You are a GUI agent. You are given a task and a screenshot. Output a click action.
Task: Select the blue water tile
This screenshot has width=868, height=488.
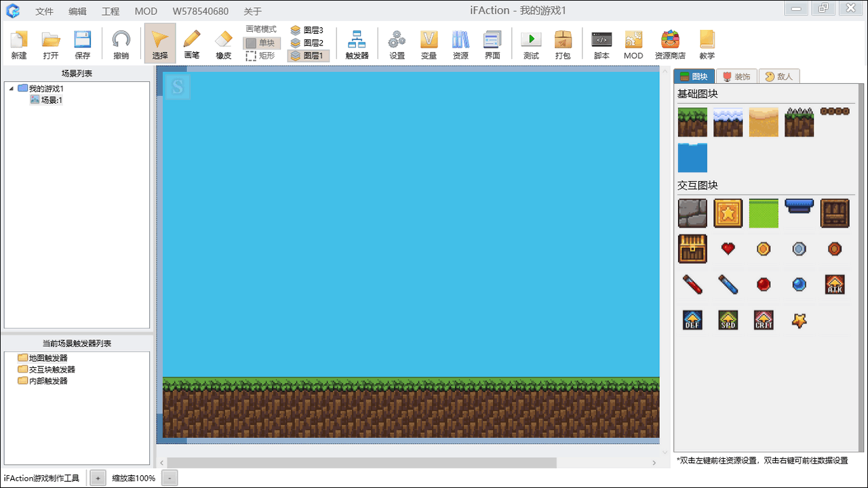692,157
